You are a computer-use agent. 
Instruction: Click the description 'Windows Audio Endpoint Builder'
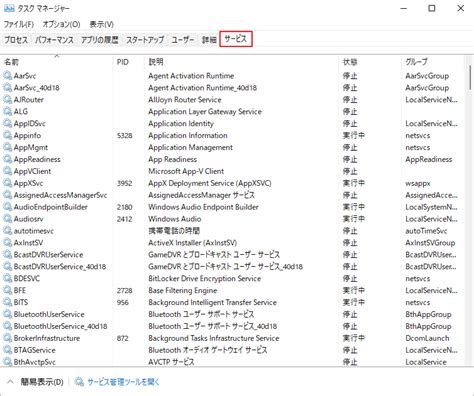[x=203, y=207]
